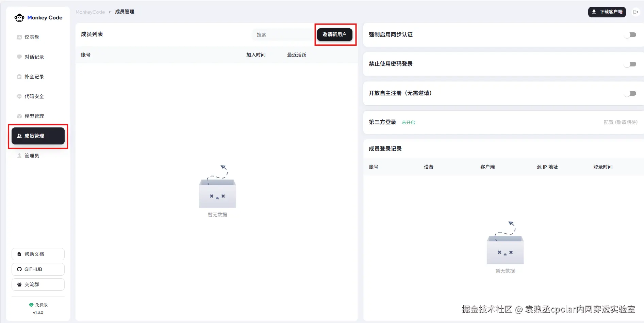Click the 加入时间 column header

tap(256, 55)
